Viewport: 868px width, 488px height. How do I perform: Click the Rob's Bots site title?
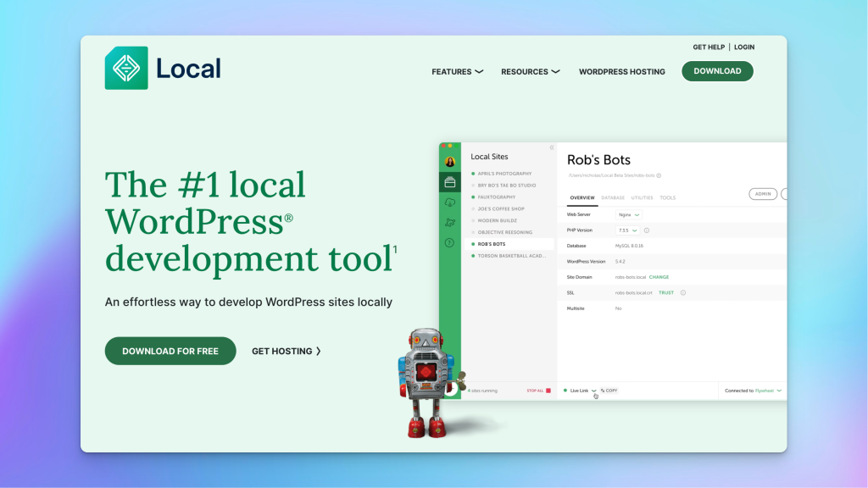click(x=598, y=160)
